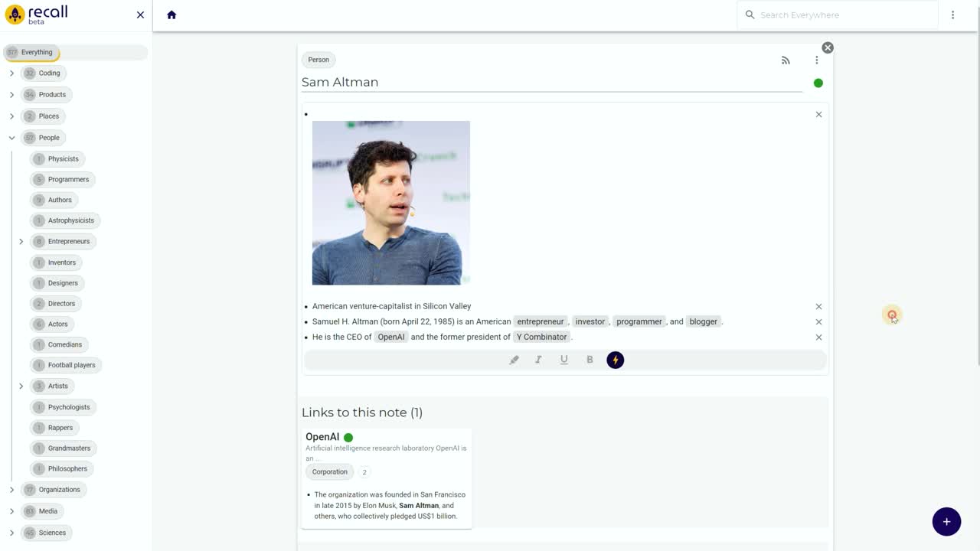Click 'Links to this note (1)' heading
The height and width of the screenshot is (551, 980).
tap(362, 412)
